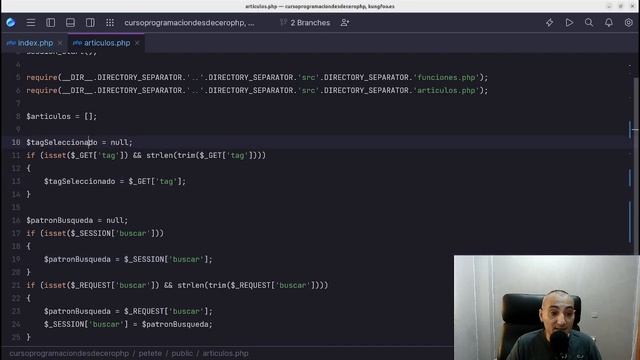This screenshot has width=640, height=360.
Task: Open the tools grid icon
Action: [110, 22]
